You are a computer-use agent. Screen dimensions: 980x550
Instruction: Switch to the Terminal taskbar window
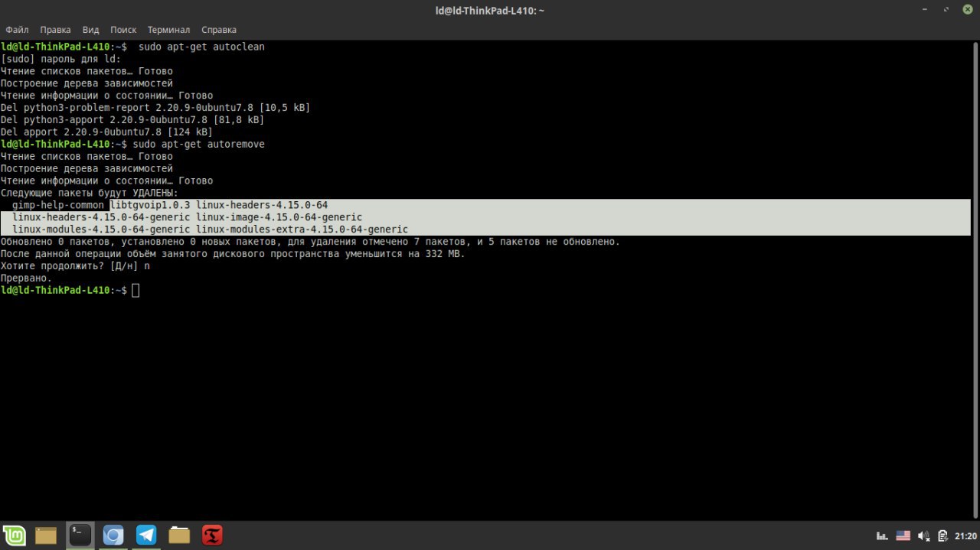click(80, 535)
